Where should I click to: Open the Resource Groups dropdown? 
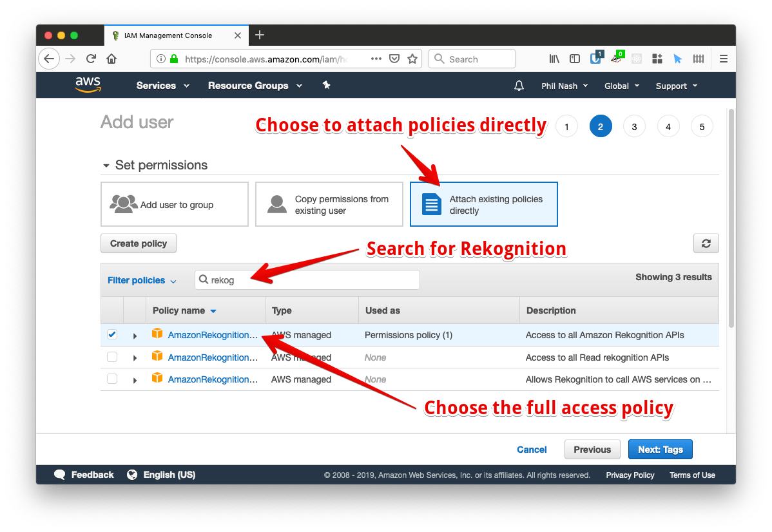(x=255, y=86)
